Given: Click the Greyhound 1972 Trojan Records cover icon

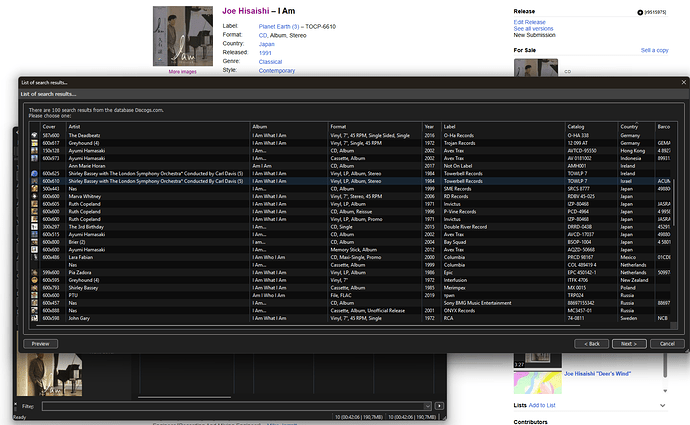Looking at the screenshot, I should [x=34, y=143].
